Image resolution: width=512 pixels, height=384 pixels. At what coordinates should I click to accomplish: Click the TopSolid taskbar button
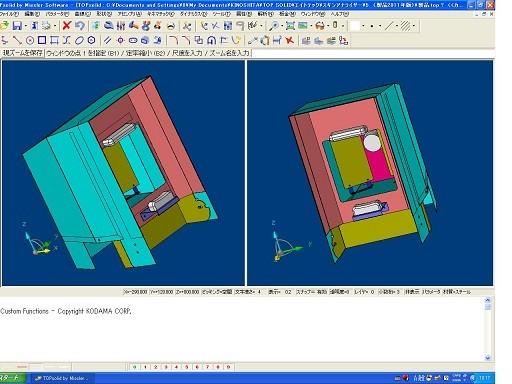click(63, 378)
